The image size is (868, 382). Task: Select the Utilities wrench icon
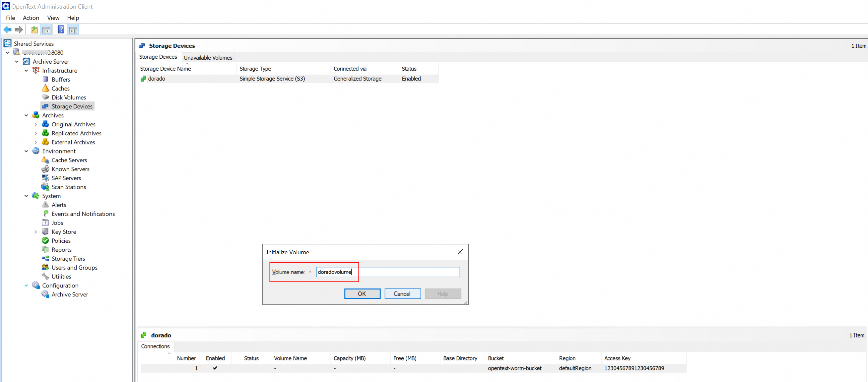(x=45, y=277)
